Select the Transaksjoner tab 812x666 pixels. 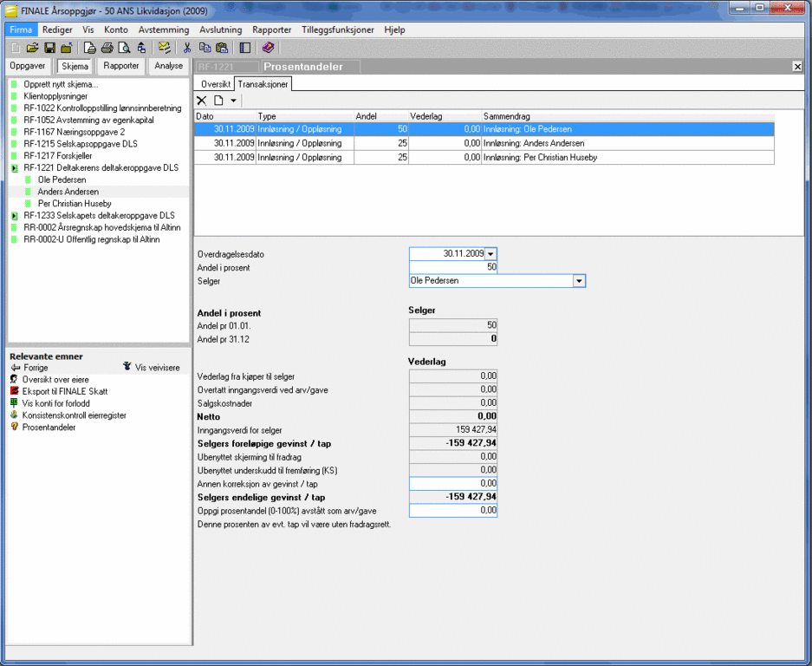263,84
